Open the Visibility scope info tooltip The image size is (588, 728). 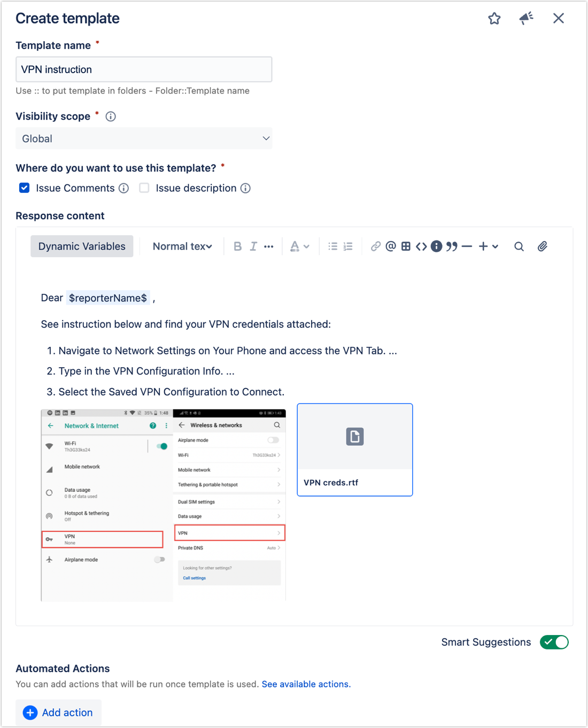[x=111, y=117]
